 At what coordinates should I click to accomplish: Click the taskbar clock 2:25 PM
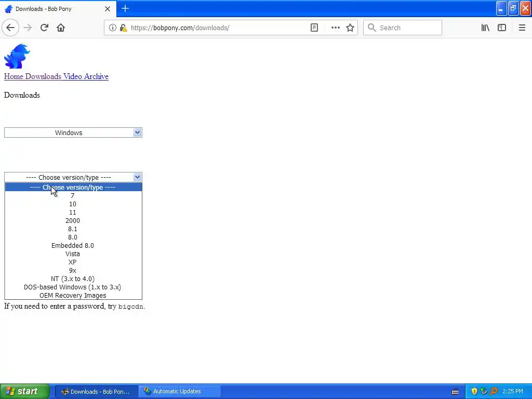pyautogui.click(x=513, y=392)
